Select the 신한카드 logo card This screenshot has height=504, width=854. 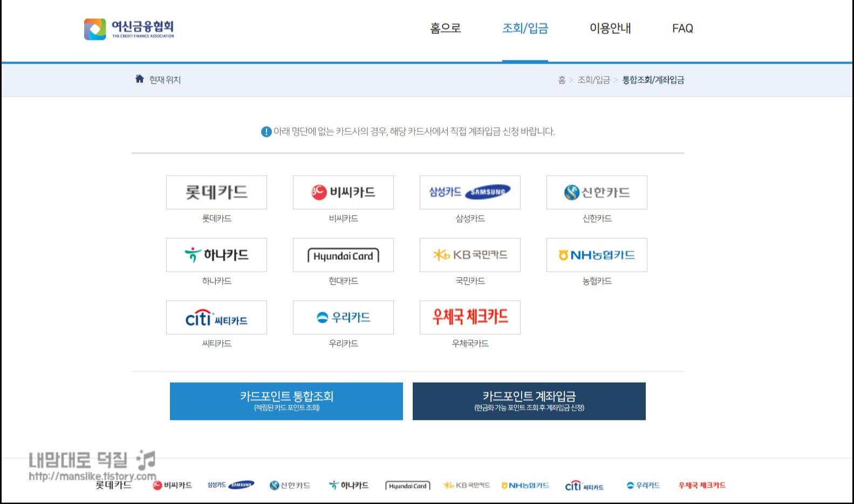coord(597,192)
